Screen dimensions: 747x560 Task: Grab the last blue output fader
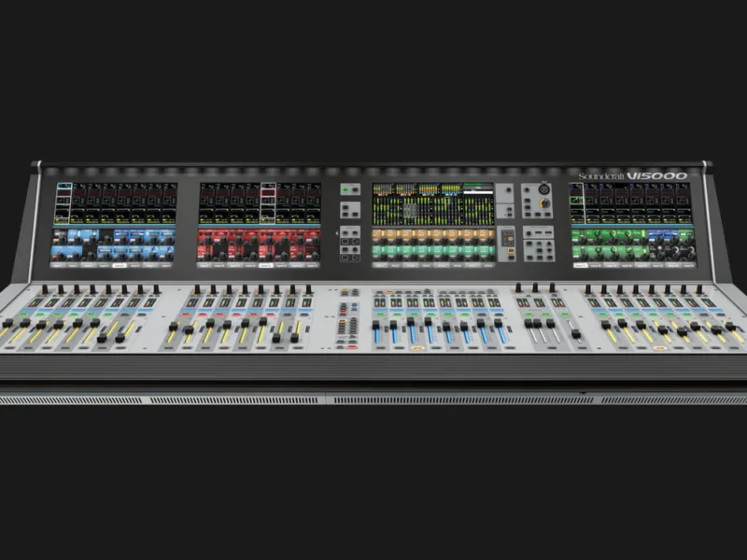(x=499, y=323)
